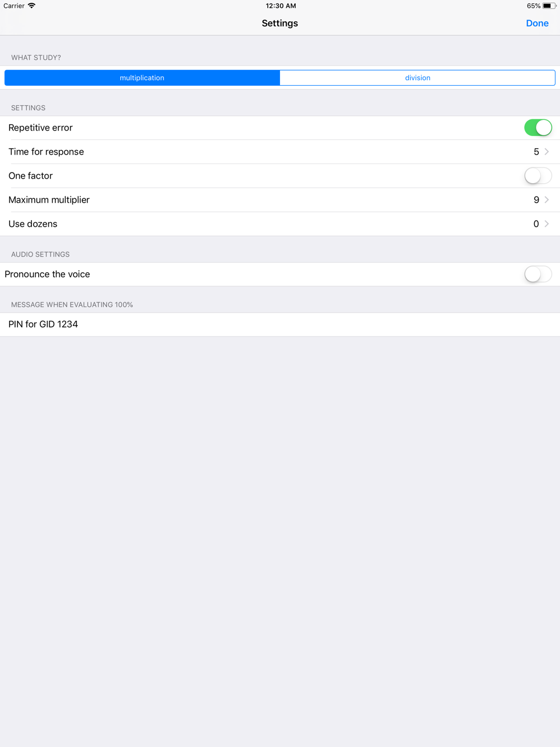
Task: Open Time for response options
Action: [280, 152]
